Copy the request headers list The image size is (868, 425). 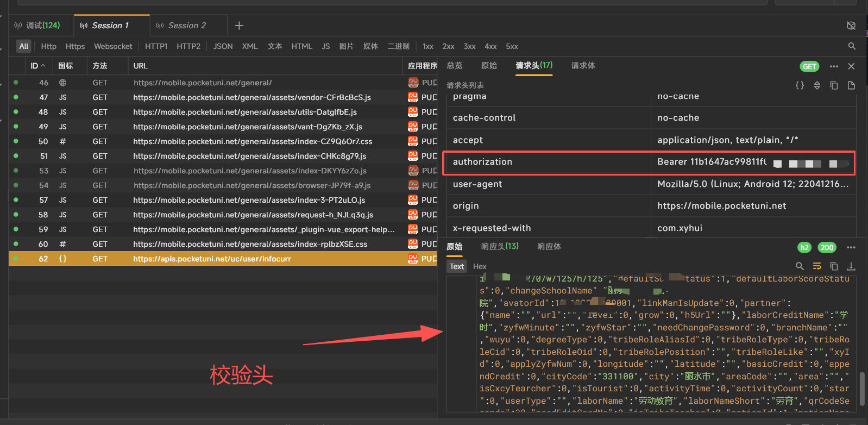click(834, 85)
